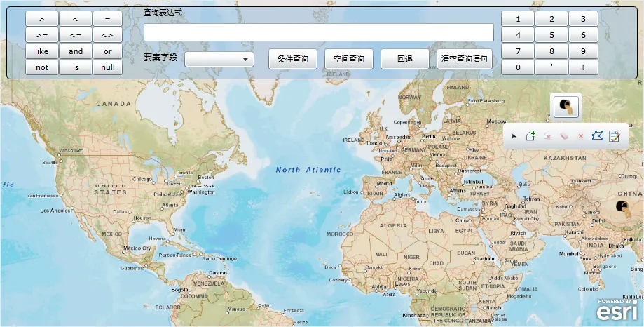644x327 pixels.
Task: Click the North Atlantic label
Action: click(308, 170)
